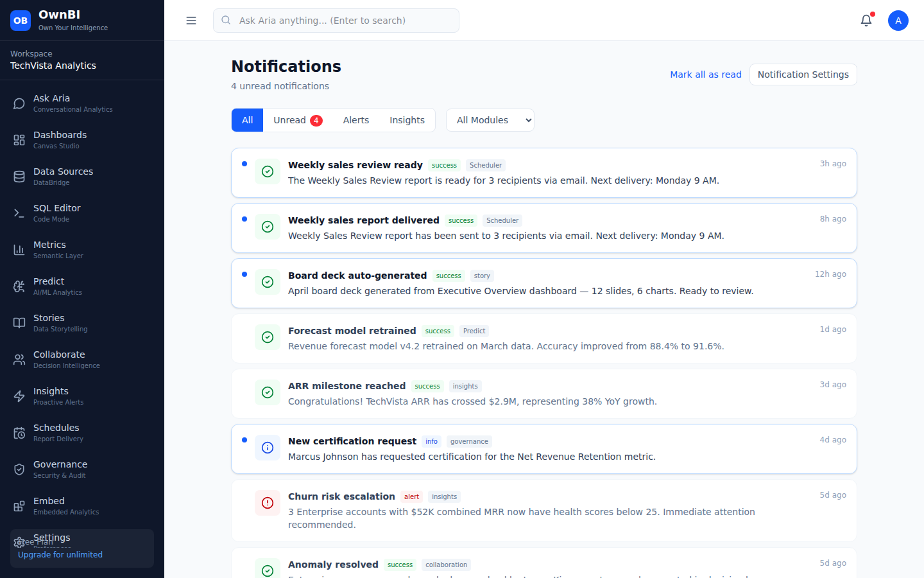
Task: Open the Governance shield icon
Action: 19,469
